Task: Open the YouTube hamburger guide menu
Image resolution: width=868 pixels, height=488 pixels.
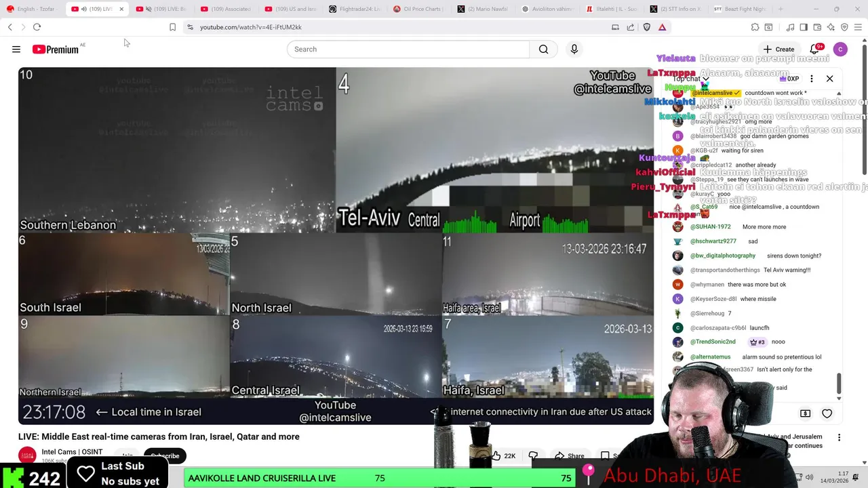Action: 16,49
